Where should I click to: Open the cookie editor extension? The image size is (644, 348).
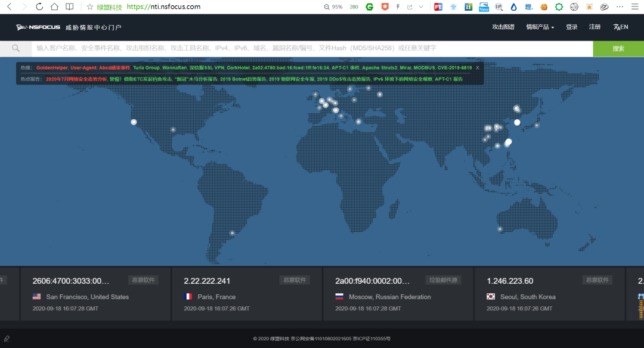(x=544, y=7)
